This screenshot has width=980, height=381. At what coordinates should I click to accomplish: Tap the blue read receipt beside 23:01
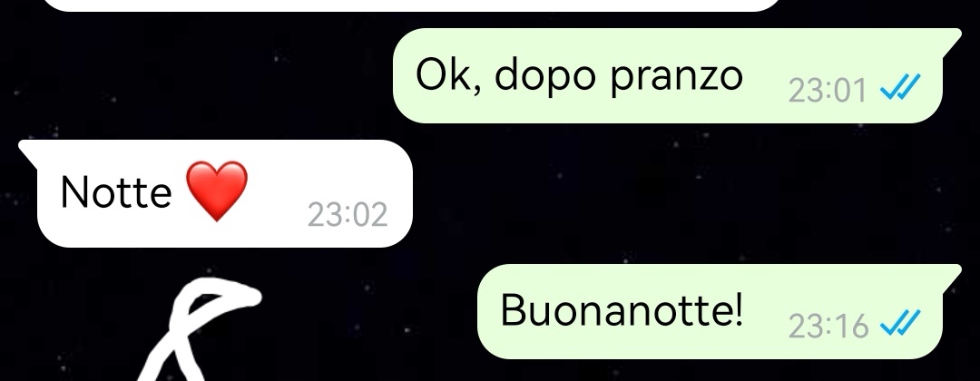(x=900, y=87)
